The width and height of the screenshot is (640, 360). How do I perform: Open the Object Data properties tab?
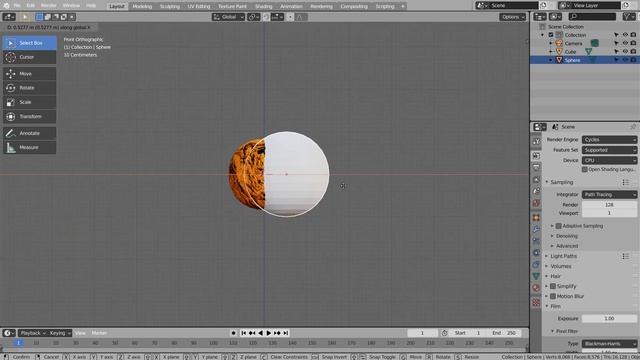pos(536,276)
